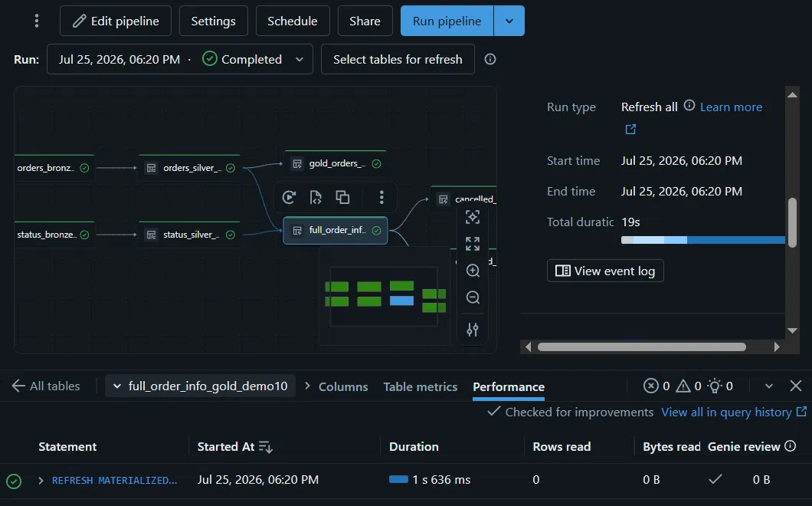Go back to All tables

(45, 386)
